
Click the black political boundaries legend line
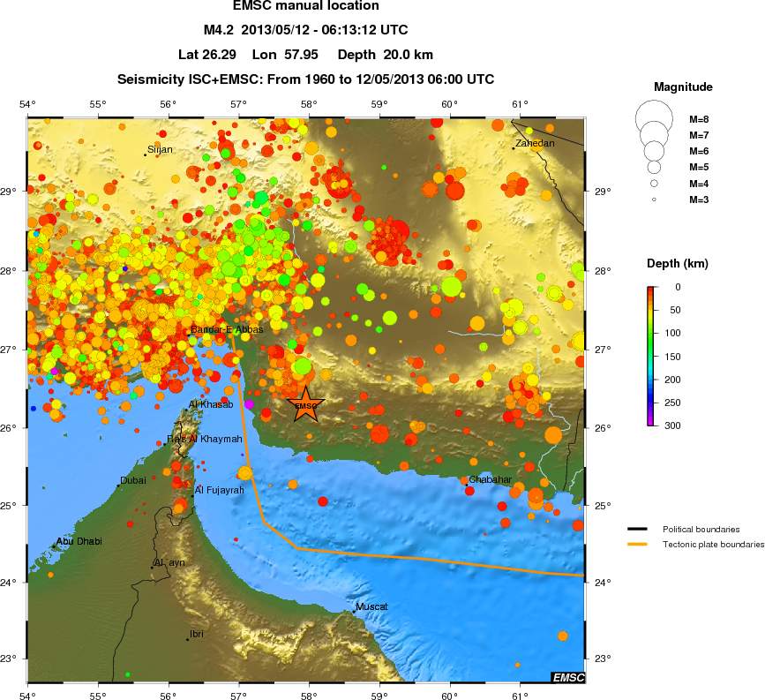click(637, 529)
